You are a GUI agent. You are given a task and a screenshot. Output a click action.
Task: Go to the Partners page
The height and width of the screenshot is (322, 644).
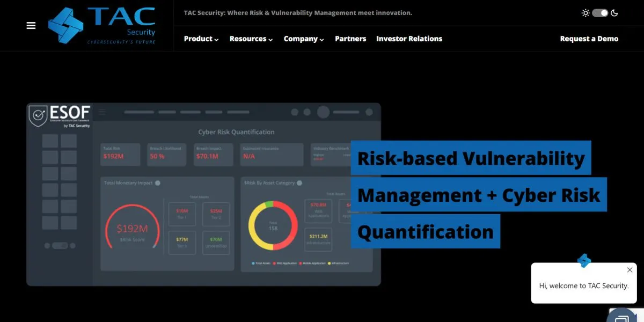pyautogui.click(x=350, y=39)
